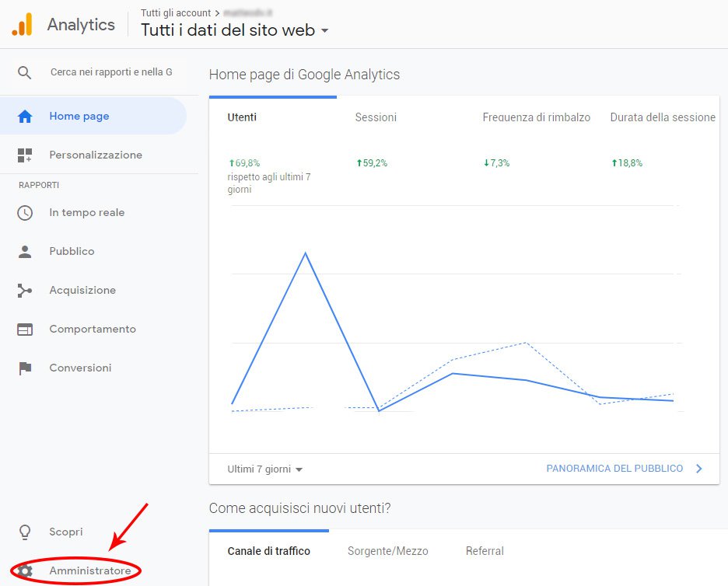
Task: Select the Frequenza di rimbalzo tab
Action: click(x=536, y=117)
